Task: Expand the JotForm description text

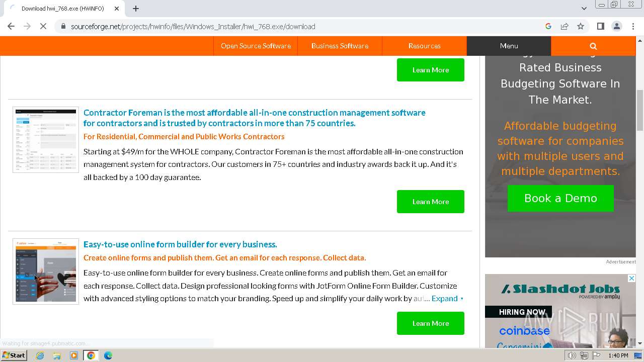Action: 447,298
